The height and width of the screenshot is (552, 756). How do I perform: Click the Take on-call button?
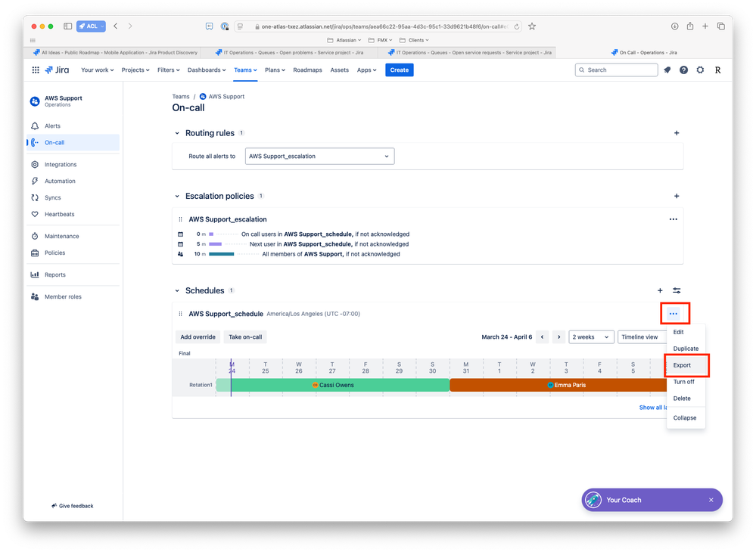coord(245,337)
